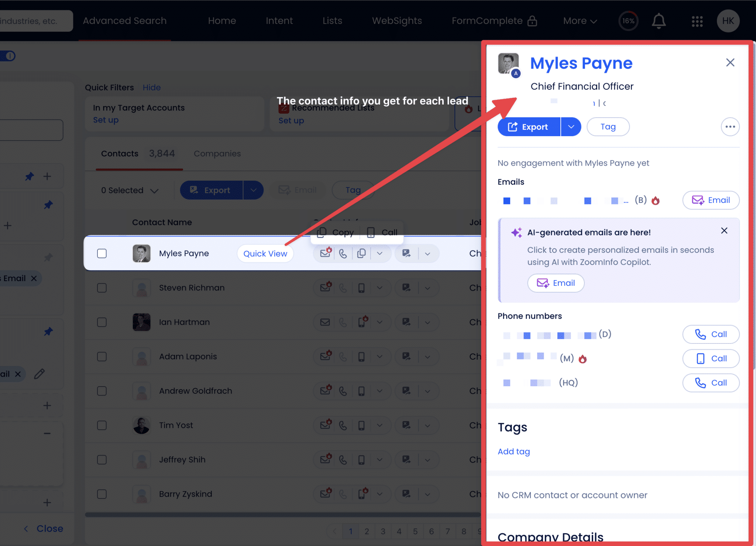The height and width of the screenshot is (546, 756).
Task: Open the email icon on Myles Payne's row
Action: [325, 253]
